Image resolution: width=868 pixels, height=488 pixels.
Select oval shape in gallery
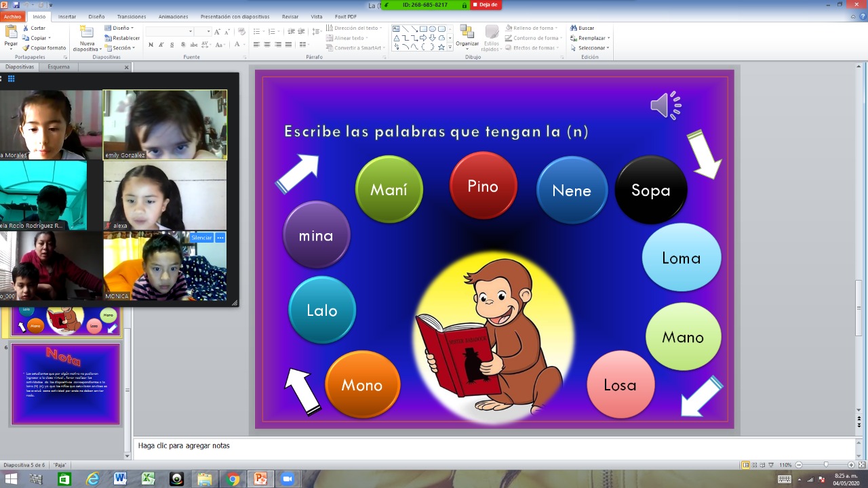point(433,29)
